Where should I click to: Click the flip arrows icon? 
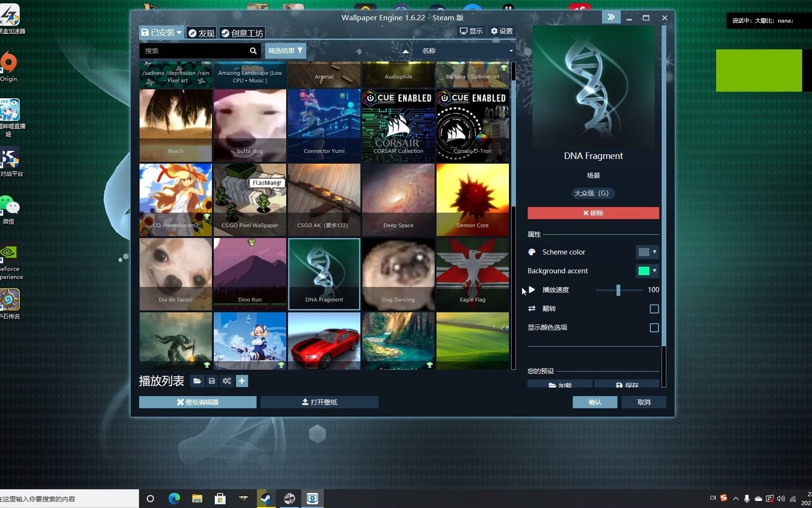click(x=532, y=309)
